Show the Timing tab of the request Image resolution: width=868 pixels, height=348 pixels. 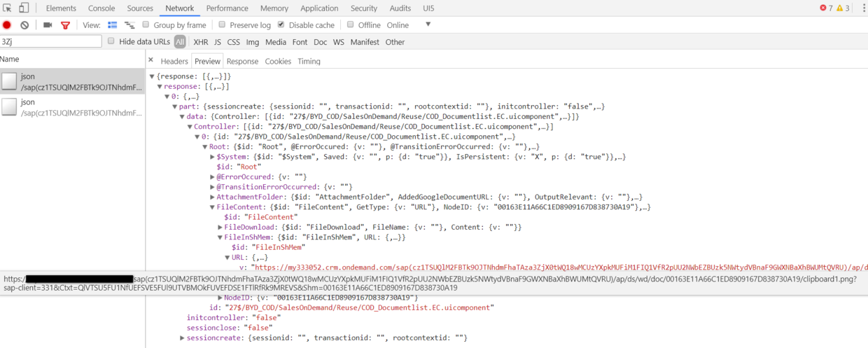(309, 62)
